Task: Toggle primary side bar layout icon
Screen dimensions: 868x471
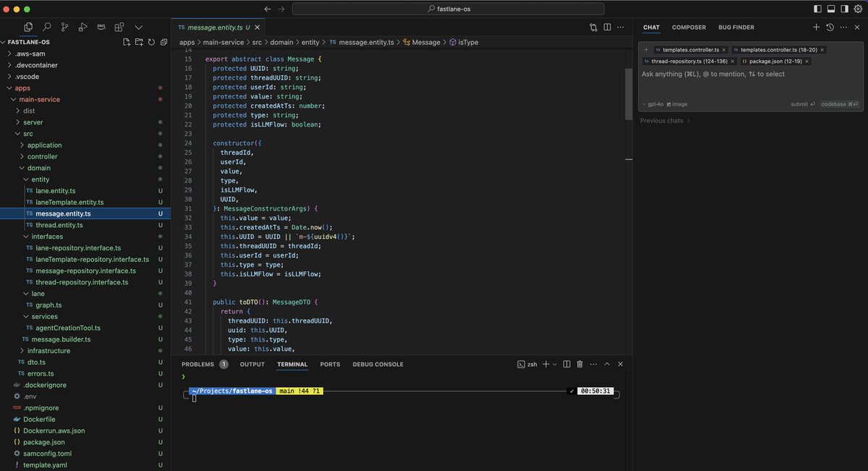Action: tap(817, 9)
